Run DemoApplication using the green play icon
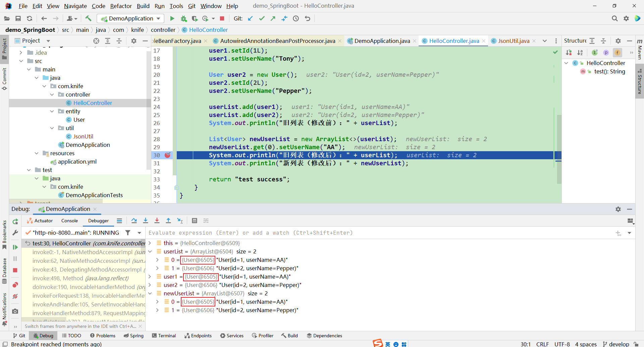Screen dimensions: 644x347 pyautogui.click(x=172, y=18)
